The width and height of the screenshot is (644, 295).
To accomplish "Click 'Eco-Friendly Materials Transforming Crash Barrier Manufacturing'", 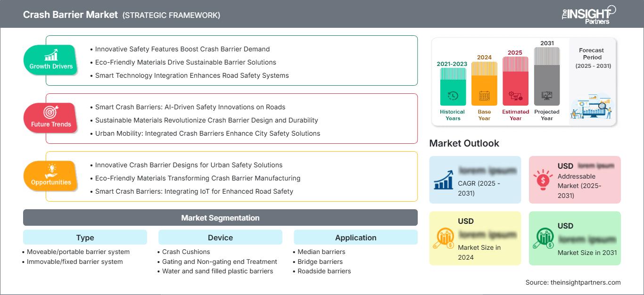I will click(198, 178).
